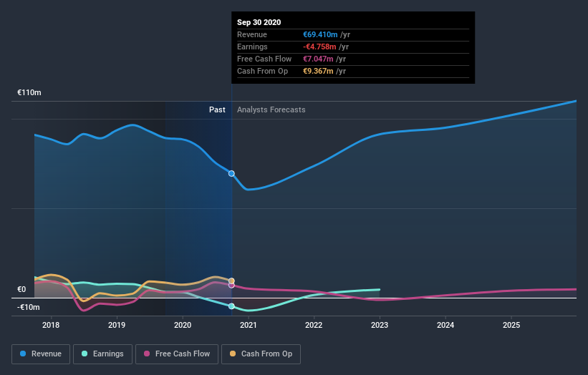
Task: Click the Free Cash Flow label in tooltip
Action: pyautogui.click(x=264, y=59)
